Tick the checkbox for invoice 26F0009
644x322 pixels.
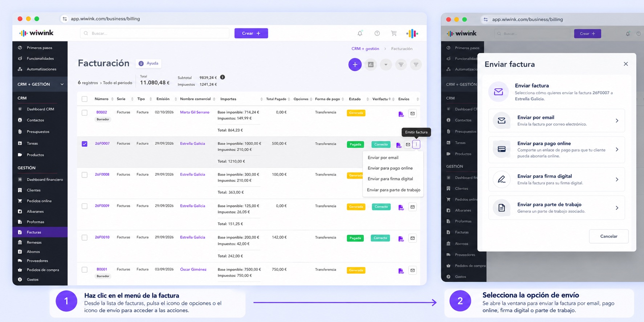tap(85, 206)
